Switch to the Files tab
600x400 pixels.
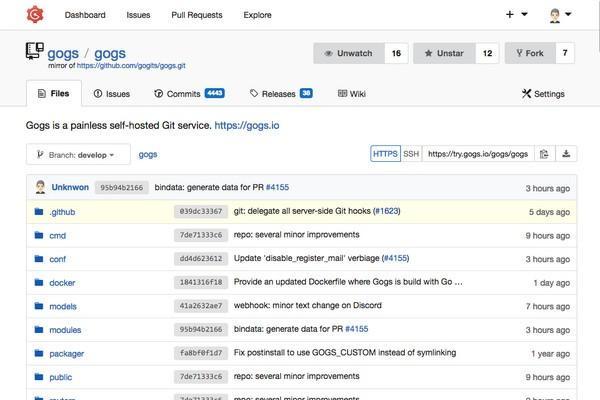pyautogui.click(x=54, y=93)
